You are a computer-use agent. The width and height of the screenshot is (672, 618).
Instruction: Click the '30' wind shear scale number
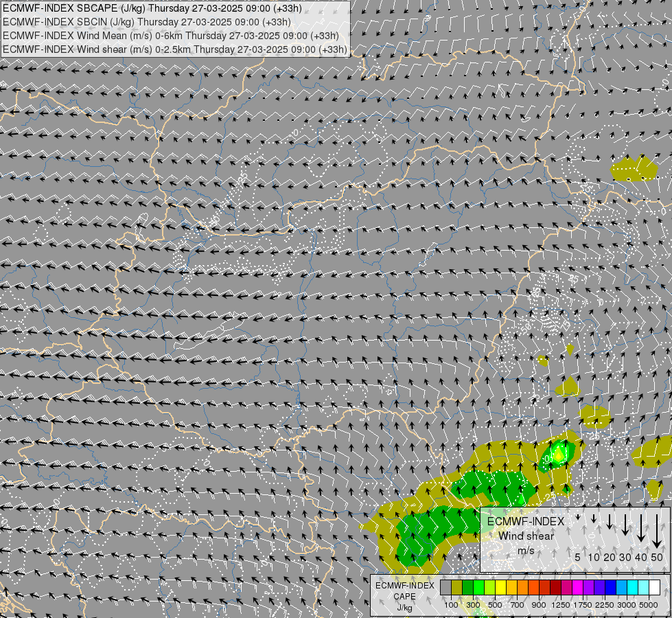pos(625,557)
